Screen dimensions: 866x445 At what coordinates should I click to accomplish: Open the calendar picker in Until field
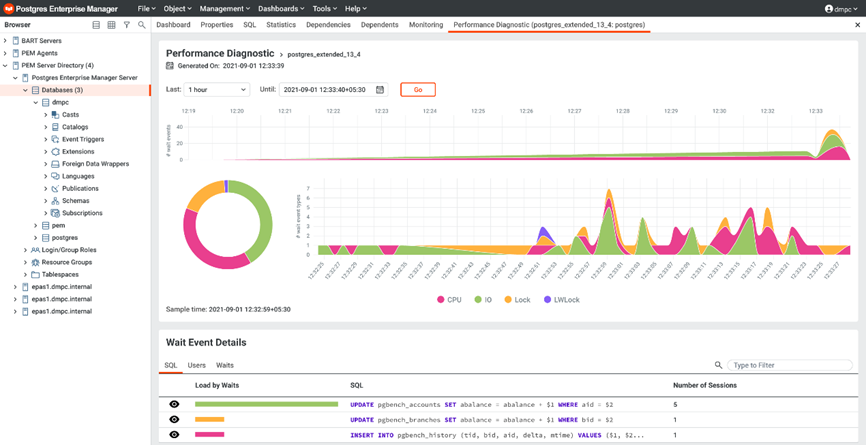coord(379,89)
